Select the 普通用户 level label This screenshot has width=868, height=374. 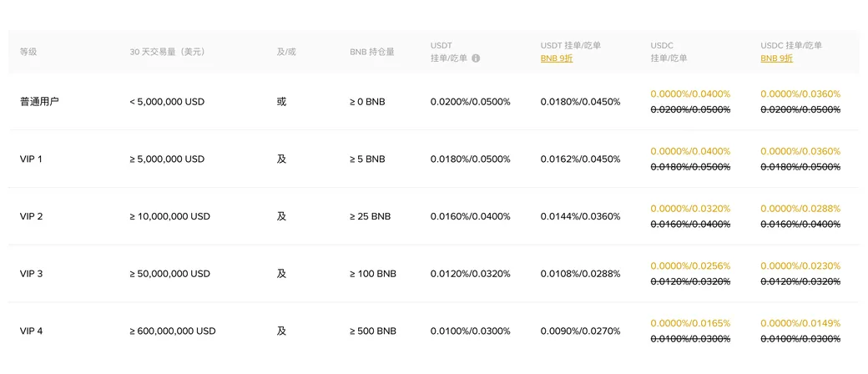(38, 102)
